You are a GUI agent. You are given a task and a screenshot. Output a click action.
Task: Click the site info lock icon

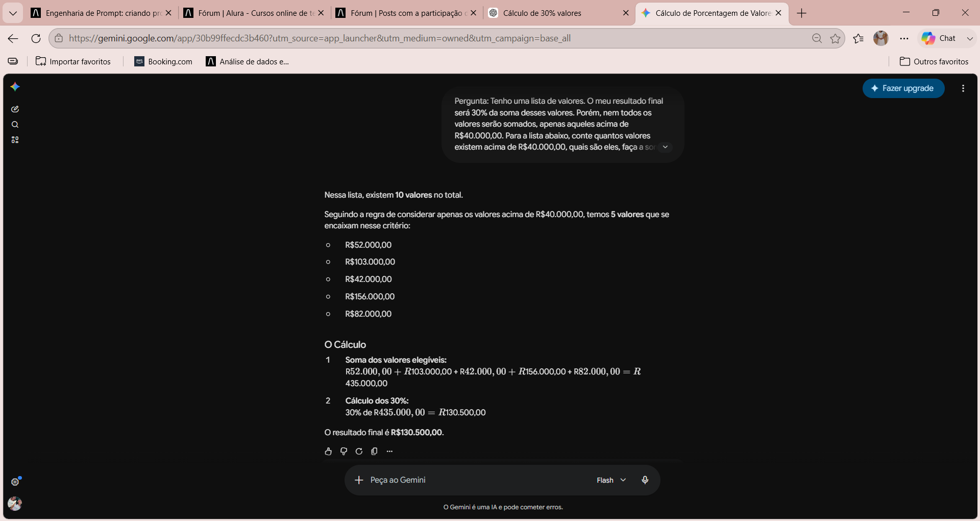(59, 38)
